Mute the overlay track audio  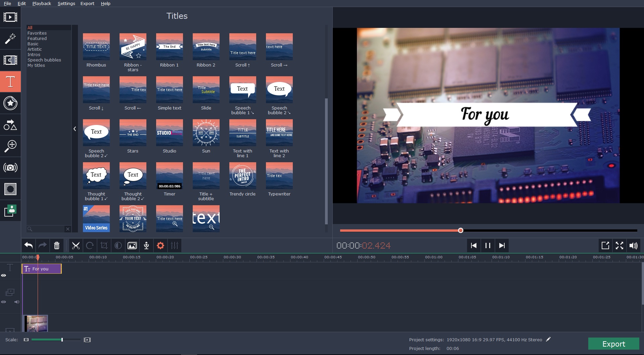point(16,302)
